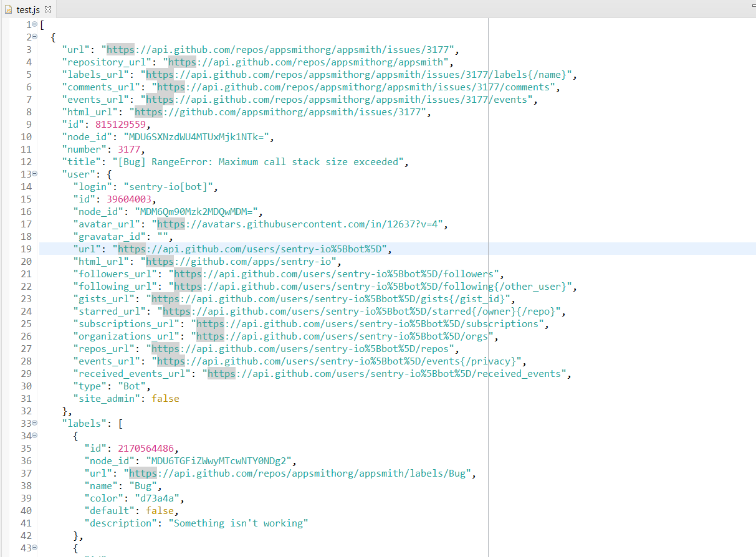
Task: Open the avatar_url githubusercontent link
Action: point(299,224)
